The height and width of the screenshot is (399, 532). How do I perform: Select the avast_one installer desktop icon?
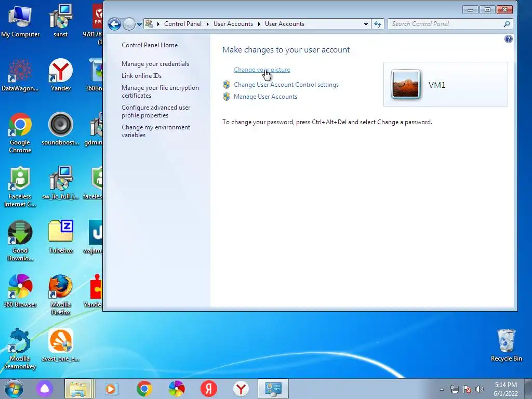tap(60, 345)
